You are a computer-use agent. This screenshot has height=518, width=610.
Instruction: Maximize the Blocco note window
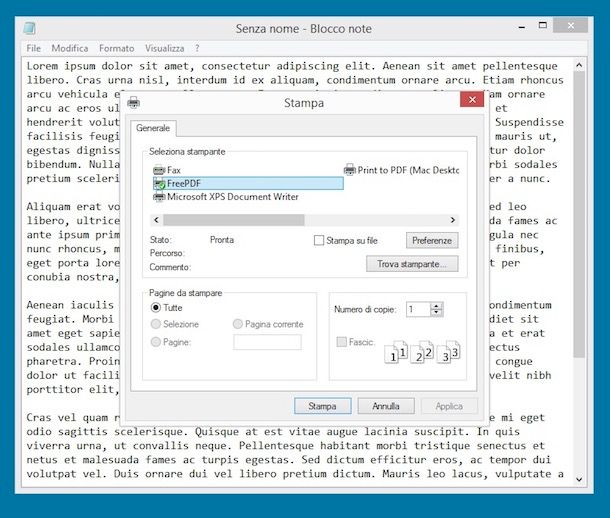click(x=542, y=26)
